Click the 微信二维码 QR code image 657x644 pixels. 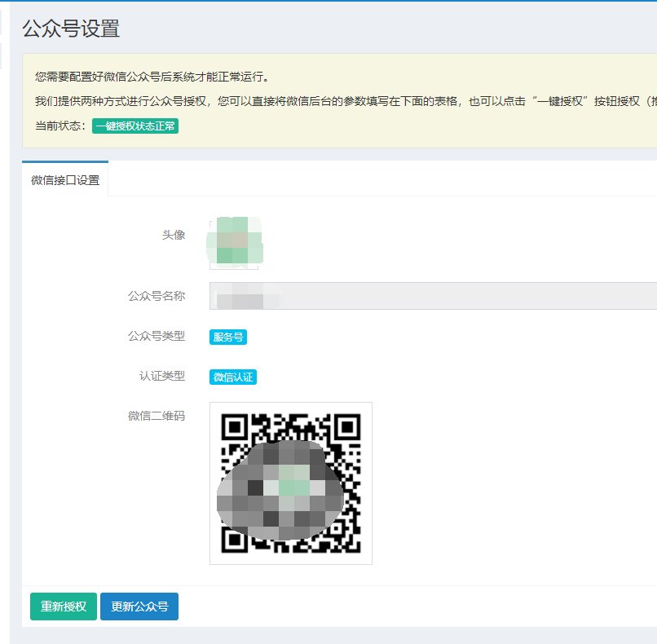pyautogui.click(x=291, y=483)
